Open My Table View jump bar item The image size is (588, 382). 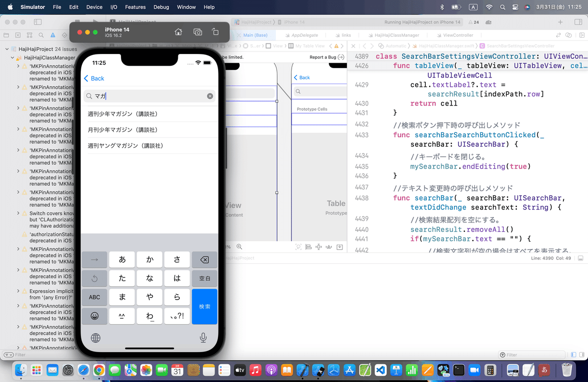(x=307, y=46)
